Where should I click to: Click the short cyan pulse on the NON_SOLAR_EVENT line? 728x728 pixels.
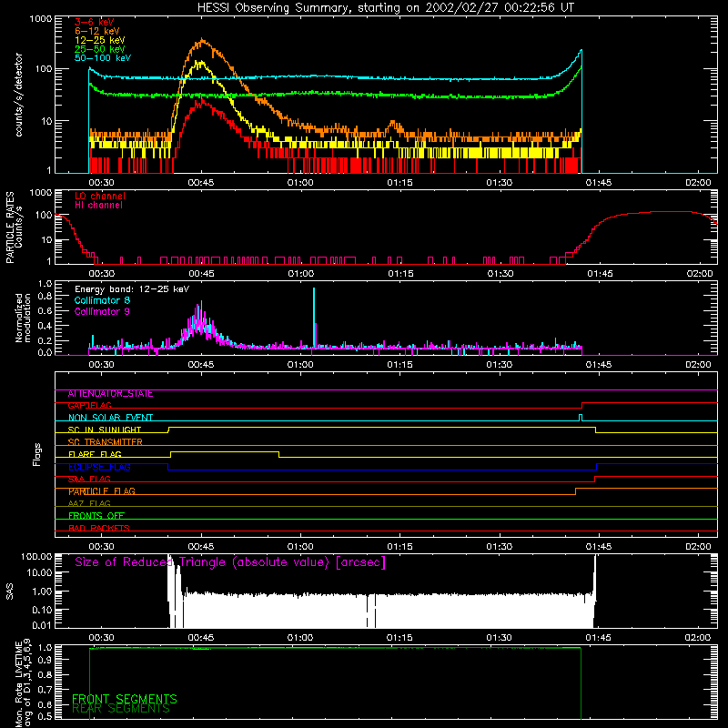581,418
